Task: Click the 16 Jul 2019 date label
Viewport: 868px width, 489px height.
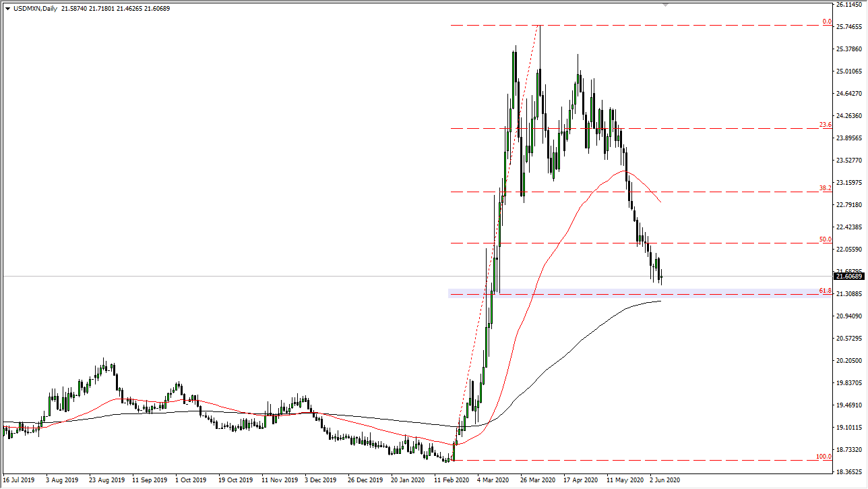Action: click(x=18, y=481)
